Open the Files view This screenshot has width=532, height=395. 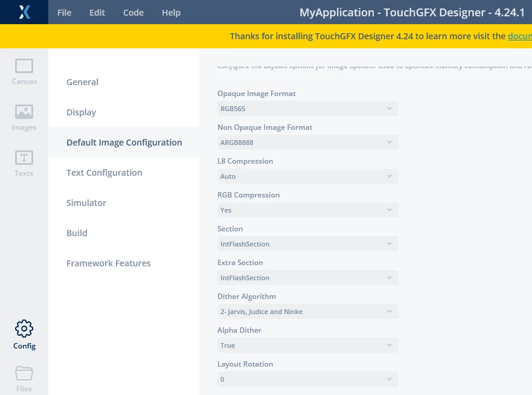point(24,379)
